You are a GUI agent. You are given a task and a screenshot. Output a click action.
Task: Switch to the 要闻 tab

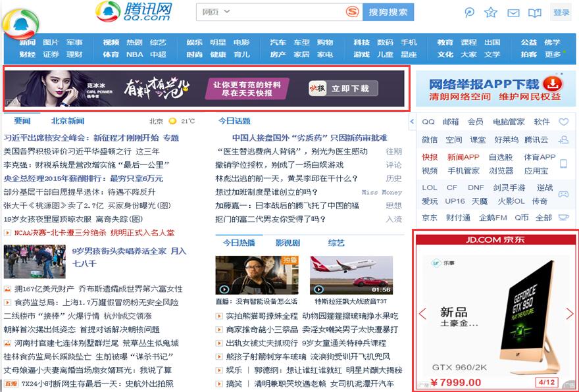click(22, 121)
